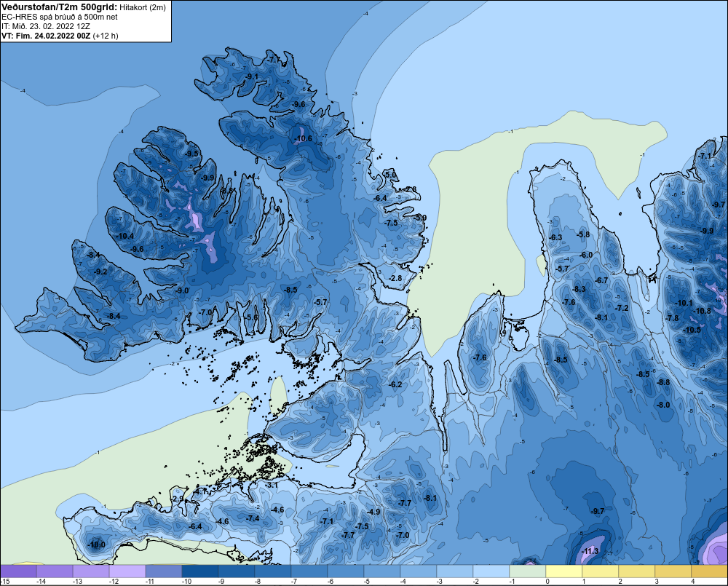Click the '-10.1' temperature label
The height and width of the screenshot is (586, 728).
[684, 303]
